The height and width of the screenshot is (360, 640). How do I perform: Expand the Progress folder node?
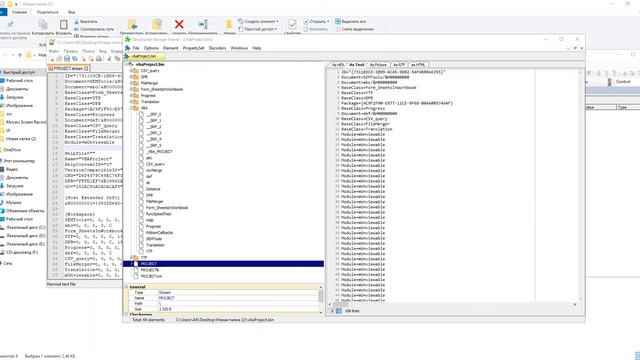pyautogui.click(x=131, y=96)
